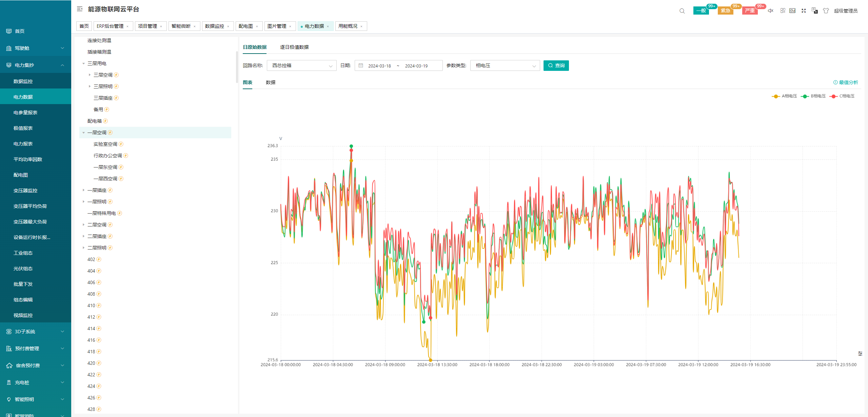Open the theme shirt icon

826,11
